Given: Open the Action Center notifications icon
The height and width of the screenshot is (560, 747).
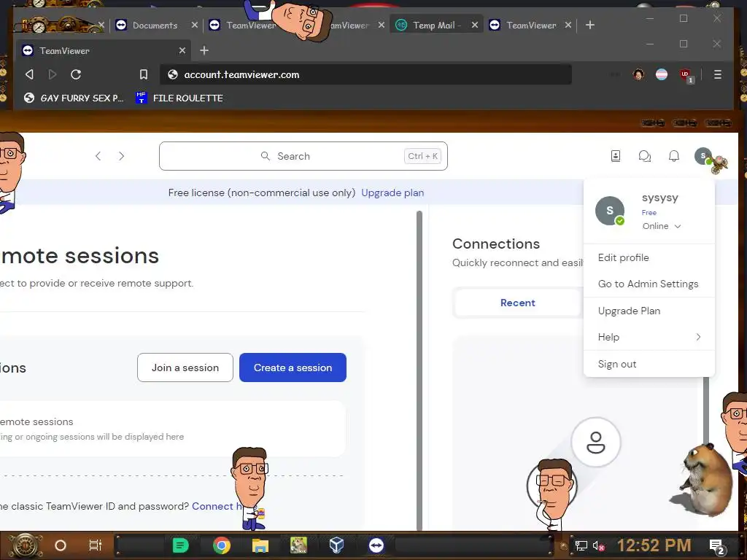Looking at the screenshot, I should point(717,547).
